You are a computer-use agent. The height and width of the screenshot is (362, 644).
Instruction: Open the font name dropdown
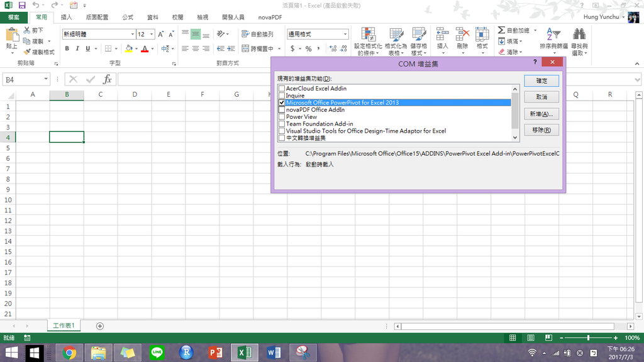coord(132,34)
